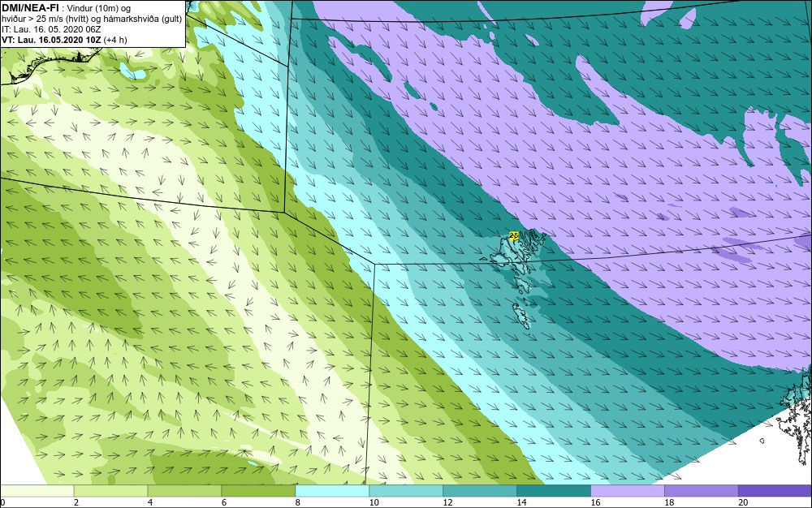Click the 'Vindur (10m) og' label
812x508 pixels.
click(99, 8)
